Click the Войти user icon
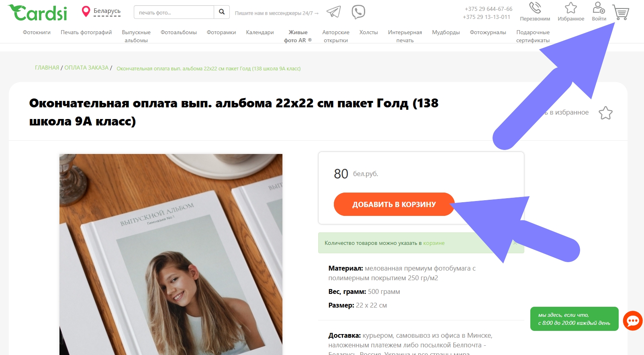This screenshot has width=644, height=355. pyautogui.click(x=599, y=8)
